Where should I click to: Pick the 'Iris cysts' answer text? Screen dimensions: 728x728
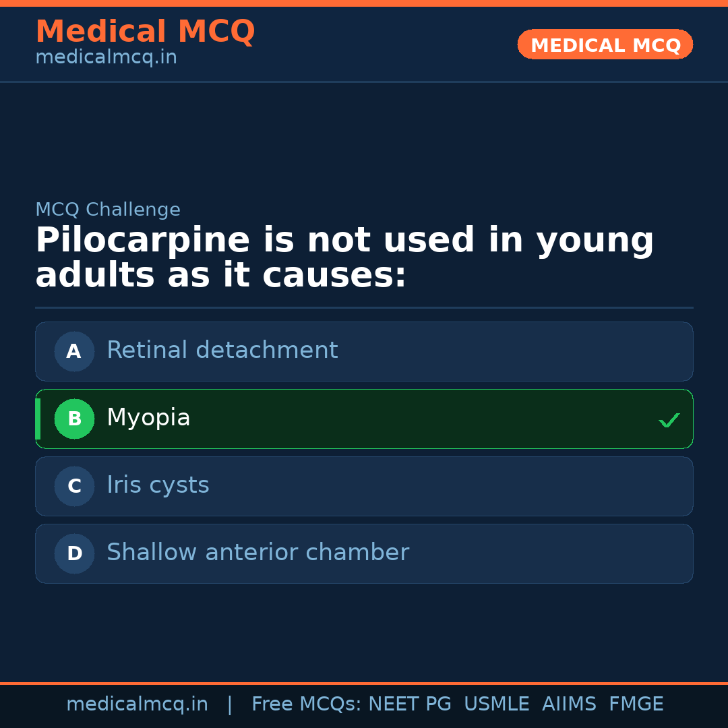coord(158,485)
